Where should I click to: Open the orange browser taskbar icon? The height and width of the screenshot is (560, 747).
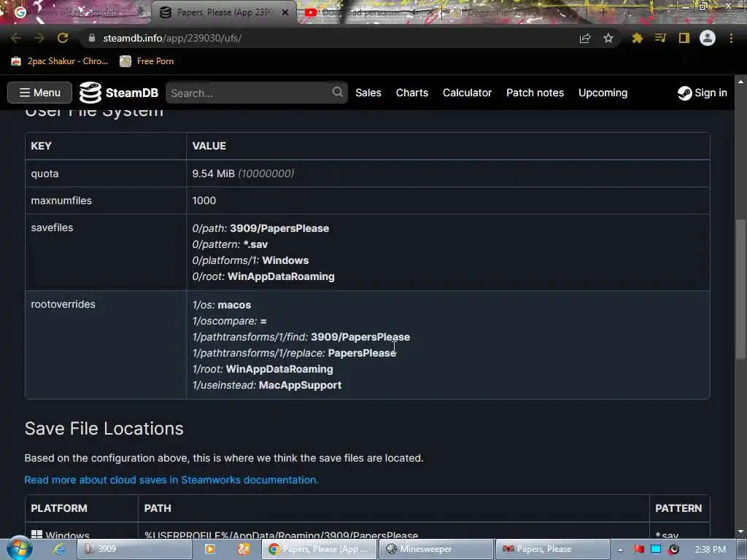point(244,549)
